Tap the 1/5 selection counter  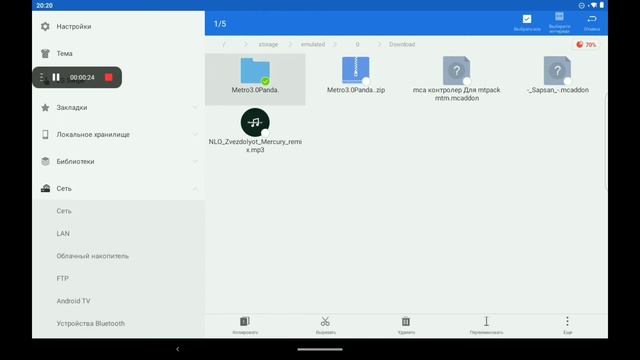220,24
